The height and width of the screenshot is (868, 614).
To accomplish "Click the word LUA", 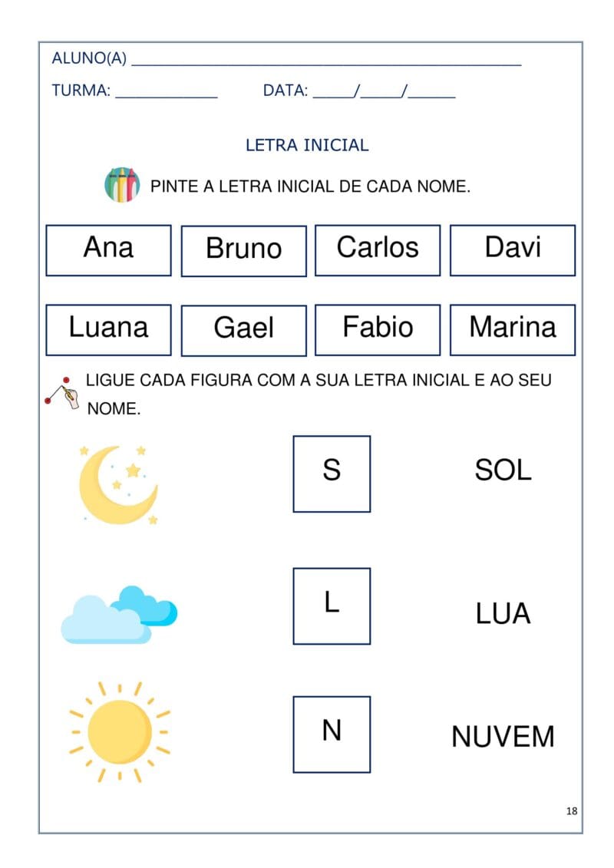I will point(503,613).
